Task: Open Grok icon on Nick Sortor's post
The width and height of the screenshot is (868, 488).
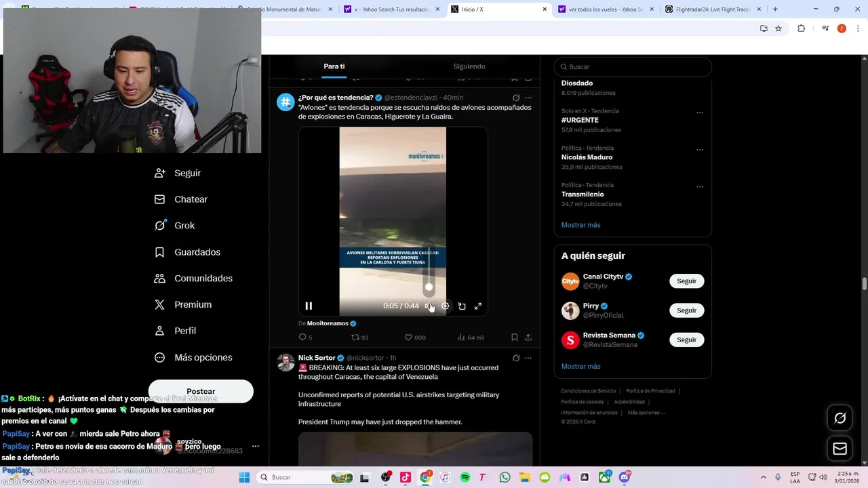Action: click(516, 358)
